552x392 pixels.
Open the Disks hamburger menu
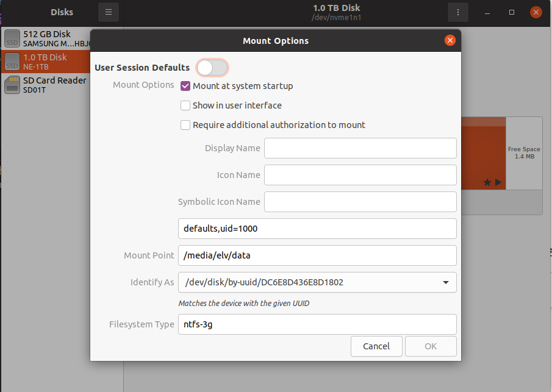coord(109,12)
